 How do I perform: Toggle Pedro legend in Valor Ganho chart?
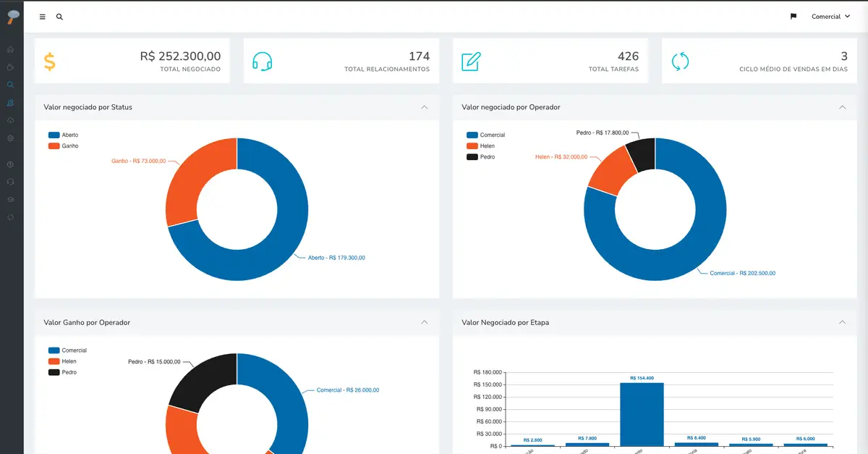[62, 372]
